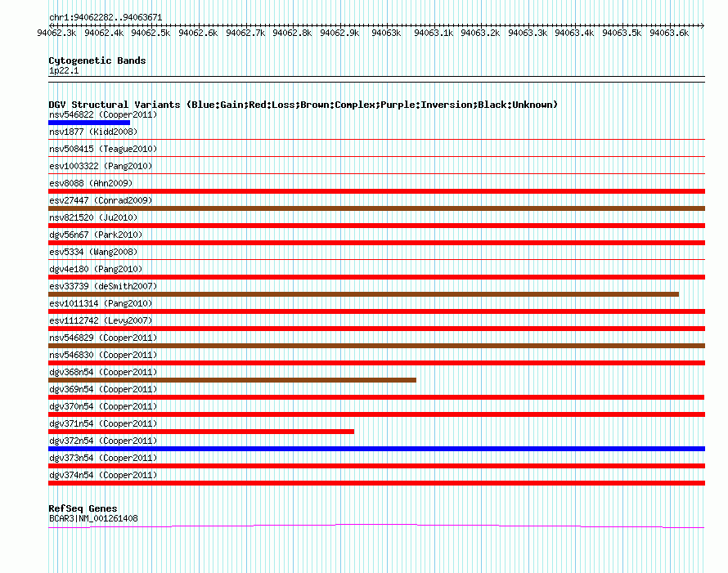Click the ruler's right arrow end
The height and width of the screenshot is (573, 728).
click(703, 25)
